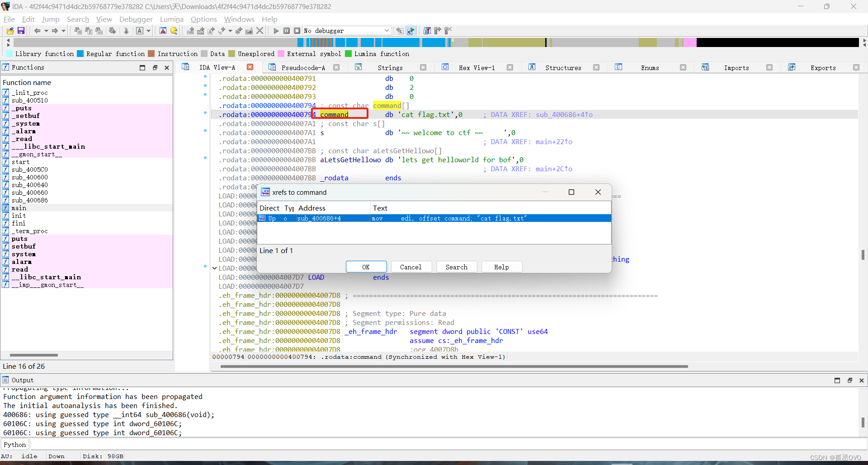The height and width of the screenshot is (465, 868).
Task: Expand the navigate-back history dropdown arrow
Action: click(45, 31)
